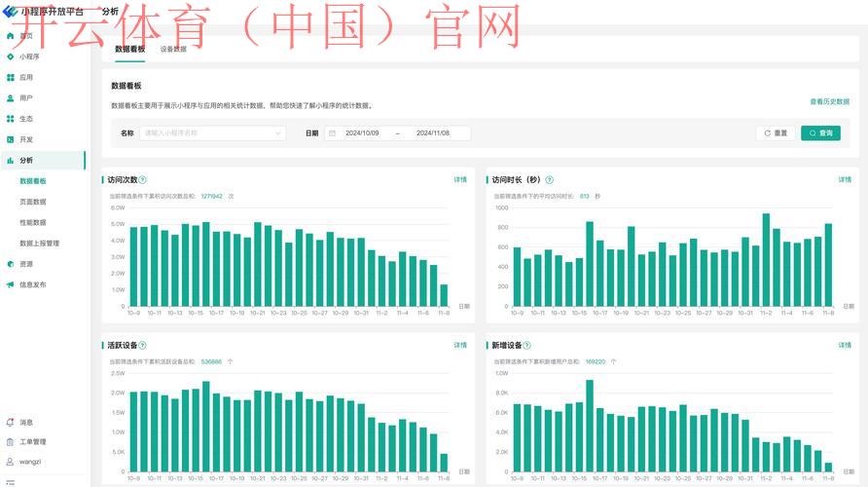Click the help icon beside 新增设备
The image size is (868, 487).
[526, 345]
